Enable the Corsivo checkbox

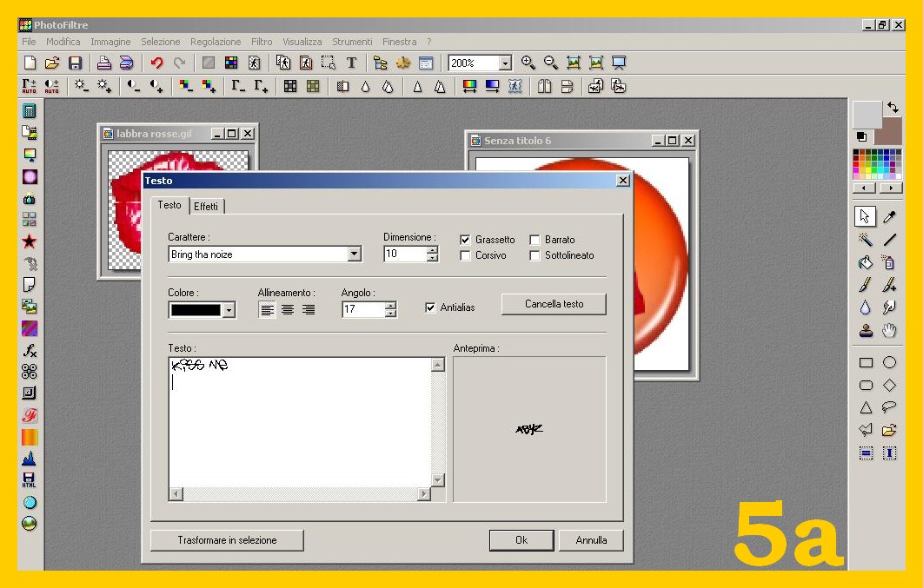pyautogui.click(x=465, y=255)
